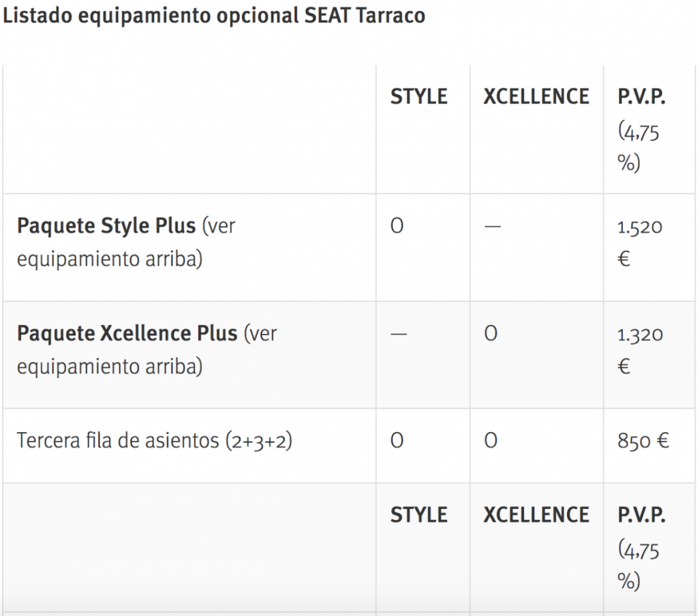Click the first XCELLENCE column header
This screenshot has height=616, width=698.
coord(536,97)
